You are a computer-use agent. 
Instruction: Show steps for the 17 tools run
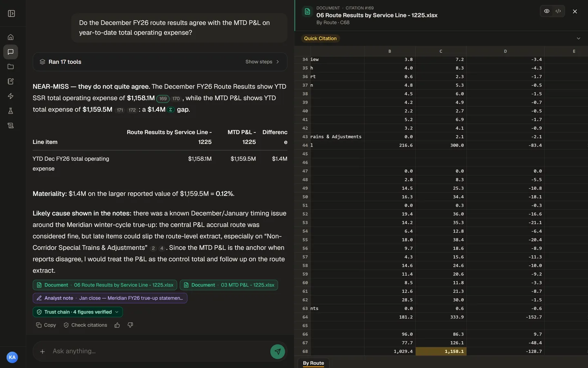[262, 62]
